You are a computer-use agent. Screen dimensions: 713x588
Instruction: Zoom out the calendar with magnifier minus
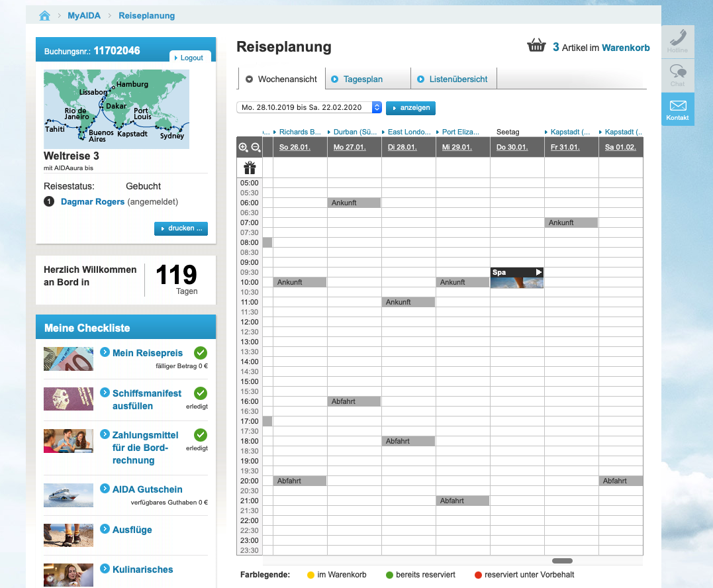click(256, 148)
